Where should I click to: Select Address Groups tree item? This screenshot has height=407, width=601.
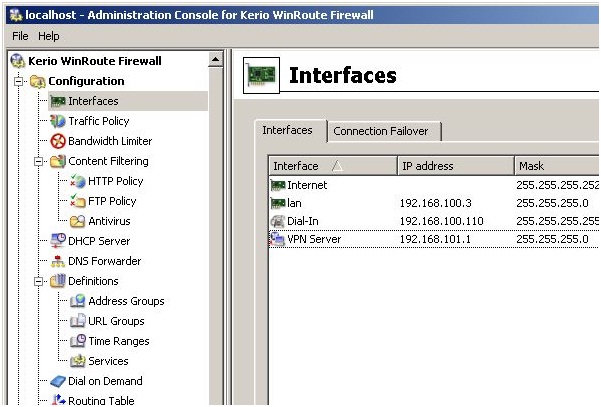click(126, 301)
